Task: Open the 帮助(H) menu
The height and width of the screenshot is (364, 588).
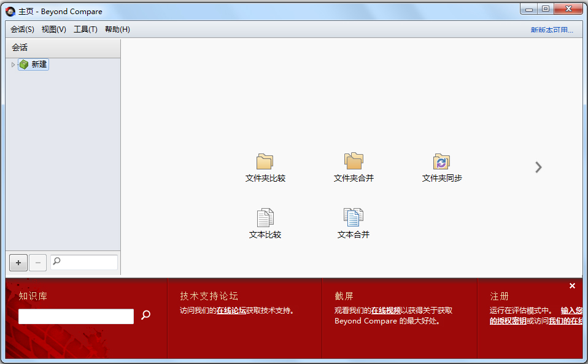Action: (117, 29)
